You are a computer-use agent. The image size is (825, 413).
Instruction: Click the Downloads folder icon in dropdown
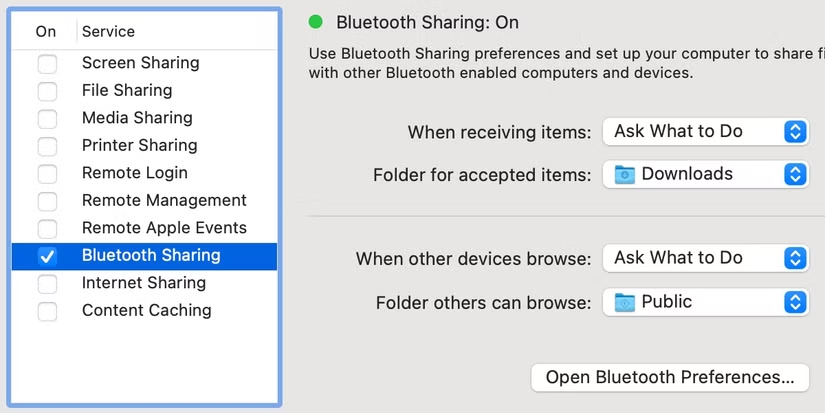tap(624, 174)
